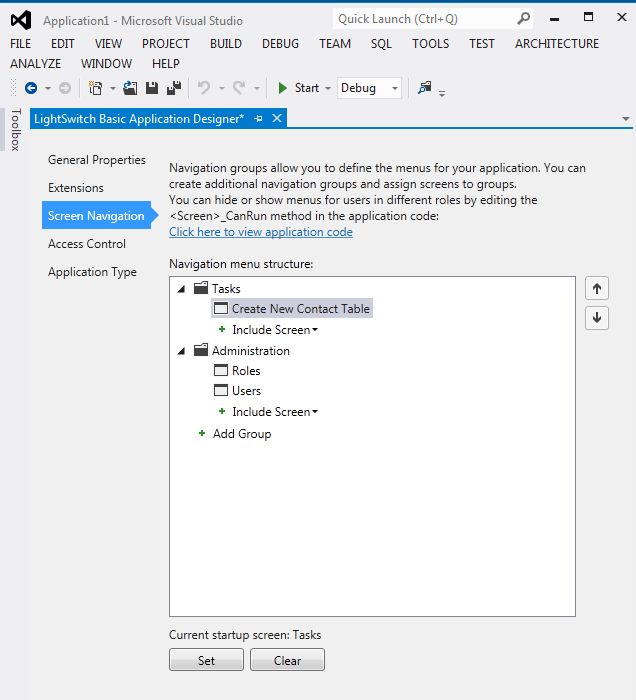
Task: Select Create New Contact Table screen
Action: coord(292,308)
